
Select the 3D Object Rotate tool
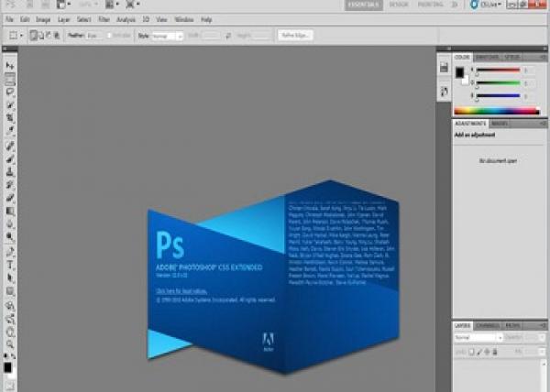[10, 306]
